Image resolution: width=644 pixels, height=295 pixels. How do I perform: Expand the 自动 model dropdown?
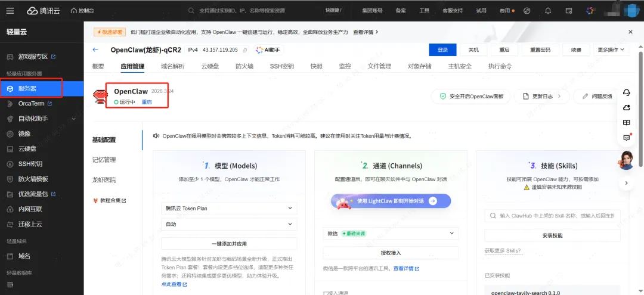pyautogui.click(x=229, y=225)
